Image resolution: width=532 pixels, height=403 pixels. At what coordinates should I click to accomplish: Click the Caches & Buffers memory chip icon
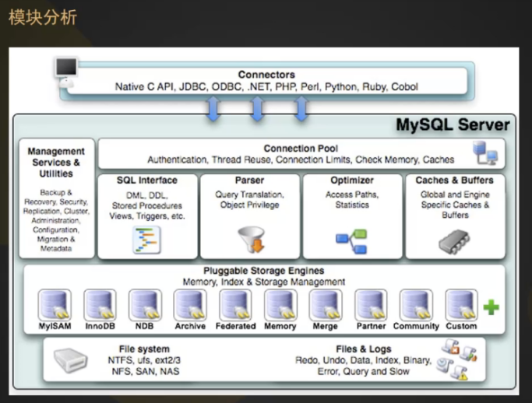[454, 241]
